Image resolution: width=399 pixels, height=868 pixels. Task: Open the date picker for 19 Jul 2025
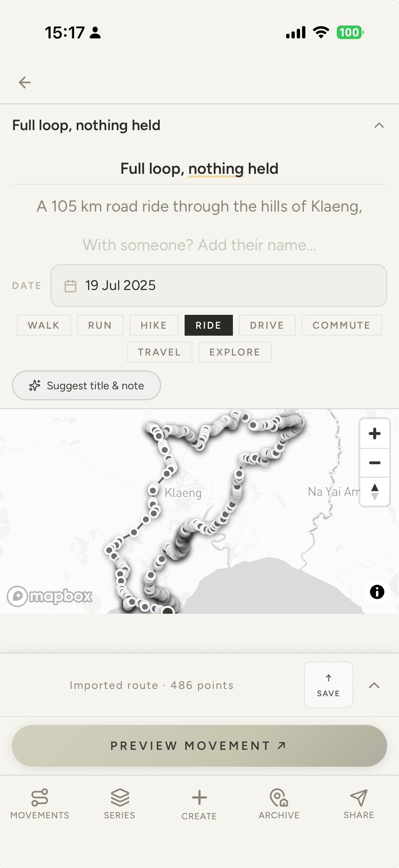pos(219,285)
